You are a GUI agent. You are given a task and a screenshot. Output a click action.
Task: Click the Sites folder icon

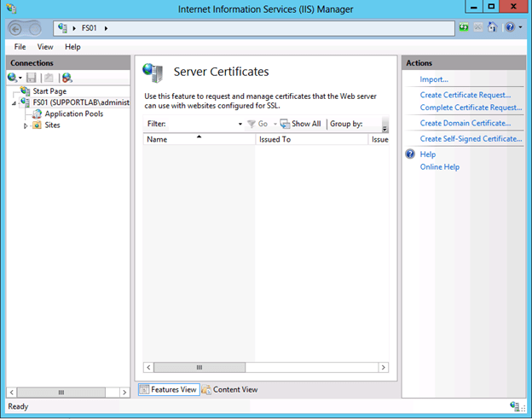(37, 125)
